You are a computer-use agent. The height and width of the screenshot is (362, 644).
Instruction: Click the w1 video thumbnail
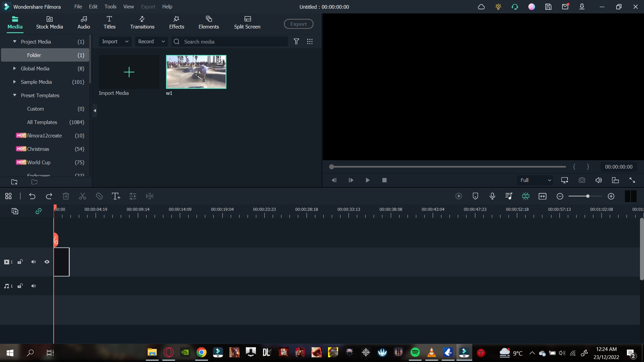196,72
